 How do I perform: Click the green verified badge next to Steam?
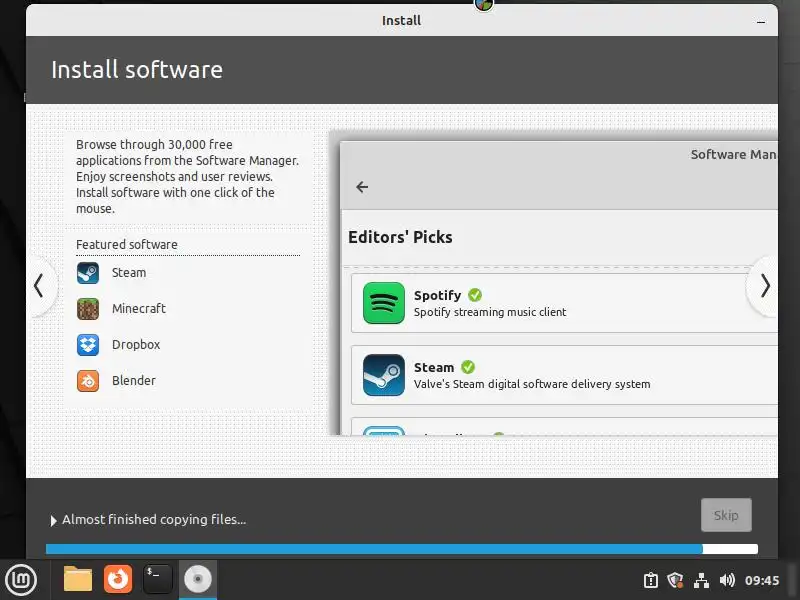[x=468, y=367]
